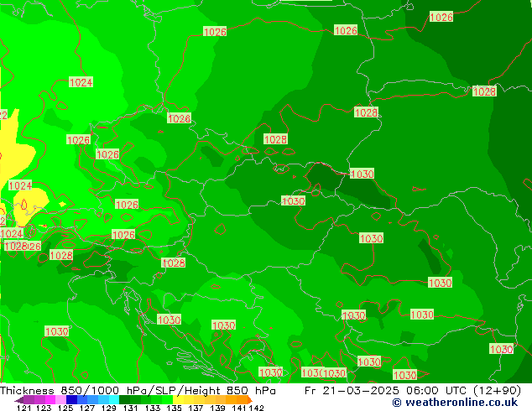Pick the bright yellow legend swatch at 135

click(x=178, y=400)
